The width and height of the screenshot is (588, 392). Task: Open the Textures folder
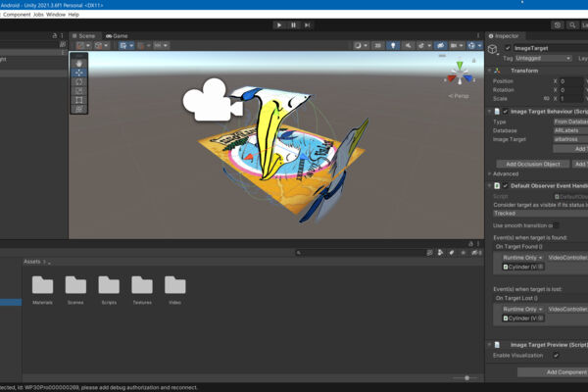click(142, 290)
